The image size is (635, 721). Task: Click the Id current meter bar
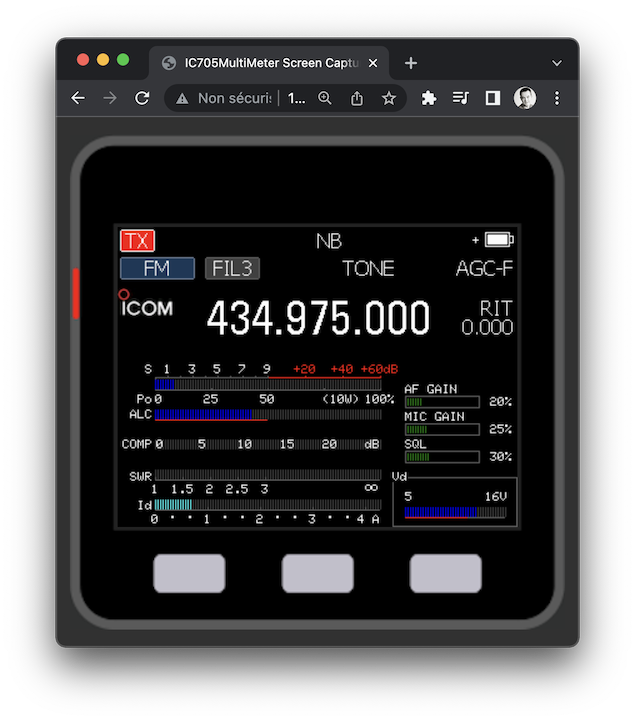pyautogui.click(x=268, y=505)
